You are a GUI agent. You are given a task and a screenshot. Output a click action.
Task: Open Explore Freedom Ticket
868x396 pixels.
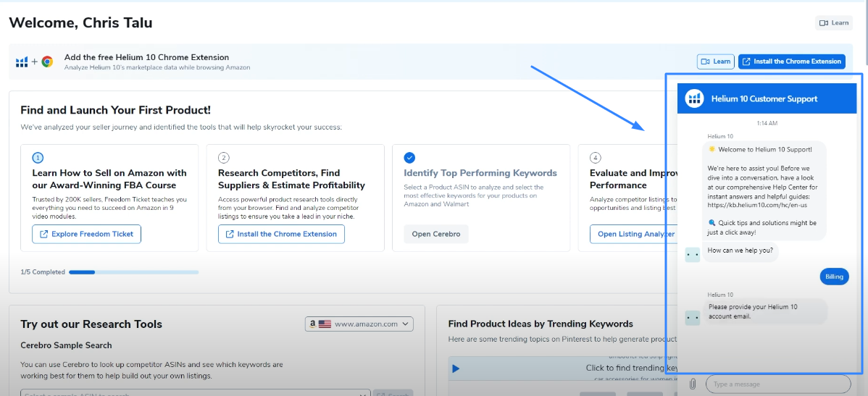tap(86, 234)
